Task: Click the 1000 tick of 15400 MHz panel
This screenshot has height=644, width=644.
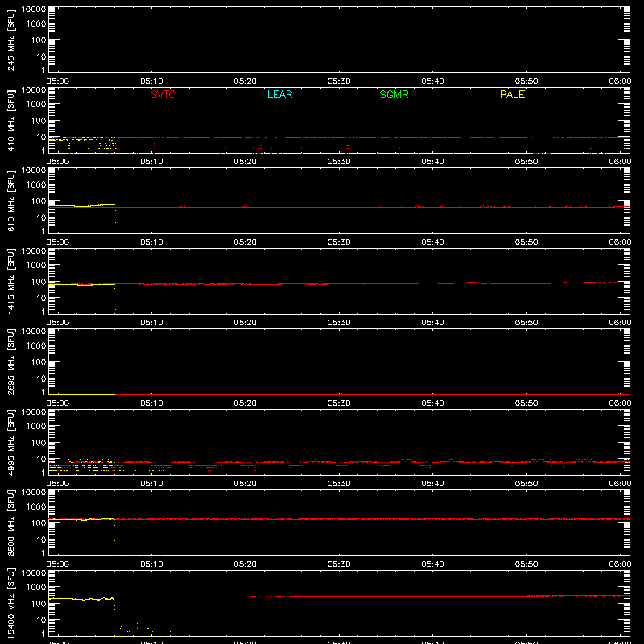Action: tap(36, 588)
